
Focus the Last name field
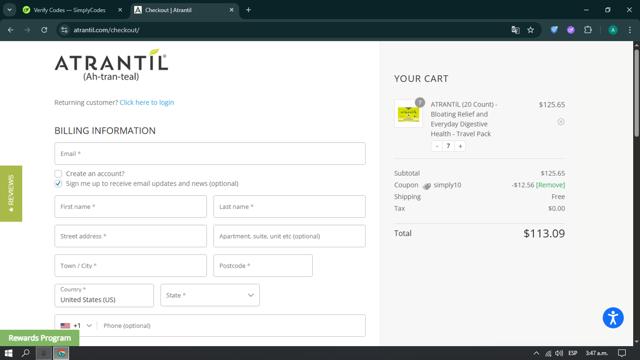(x=289, y=207)
